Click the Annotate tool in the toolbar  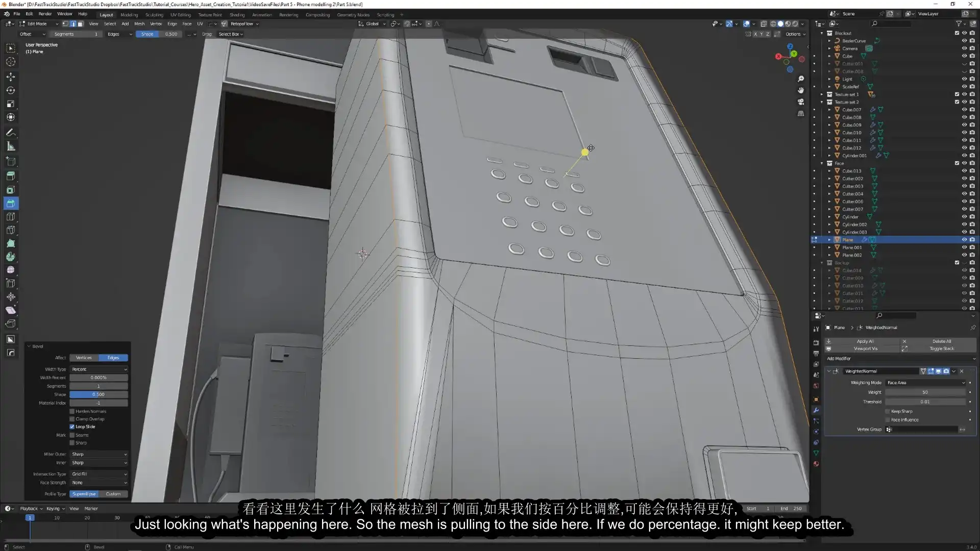pyautogui.click(x=11, y=132)
